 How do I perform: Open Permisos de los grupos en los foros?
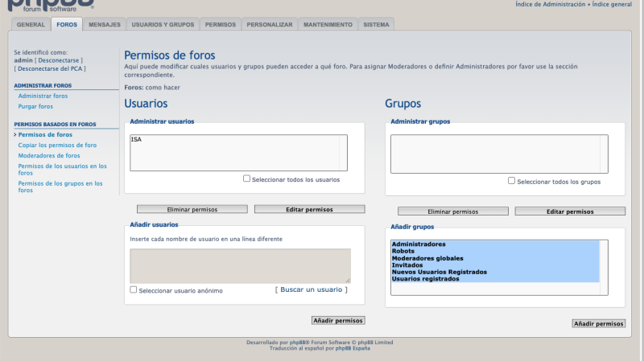tap(60, 187)
